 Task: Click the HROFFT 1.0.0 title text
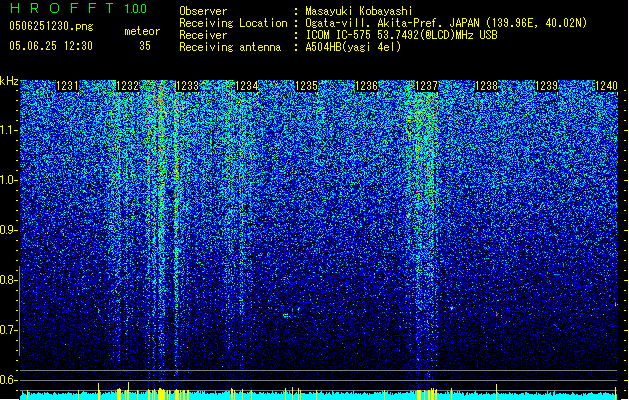click(78, 8)
